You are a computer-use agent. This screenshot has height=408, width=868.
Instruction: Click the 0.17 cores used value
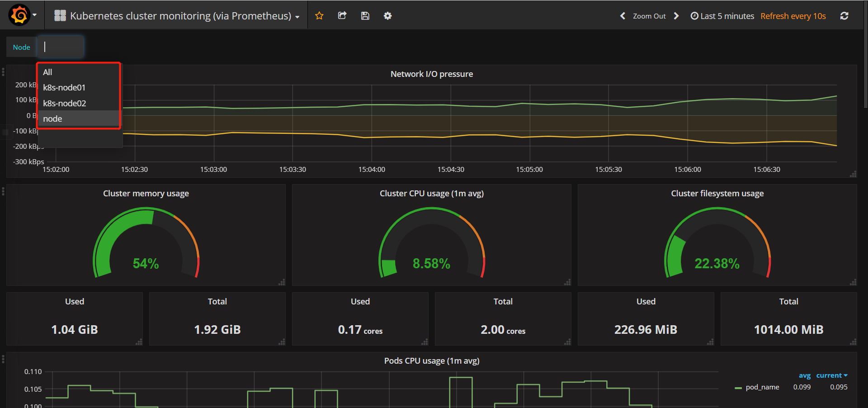click(360, 330)
